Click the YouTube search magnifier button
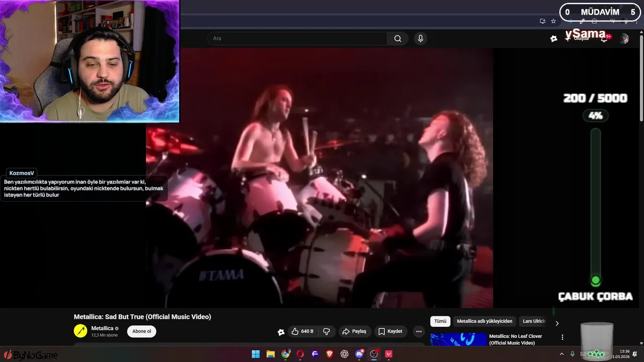The image size is (644, 362). tap(397, 39)
